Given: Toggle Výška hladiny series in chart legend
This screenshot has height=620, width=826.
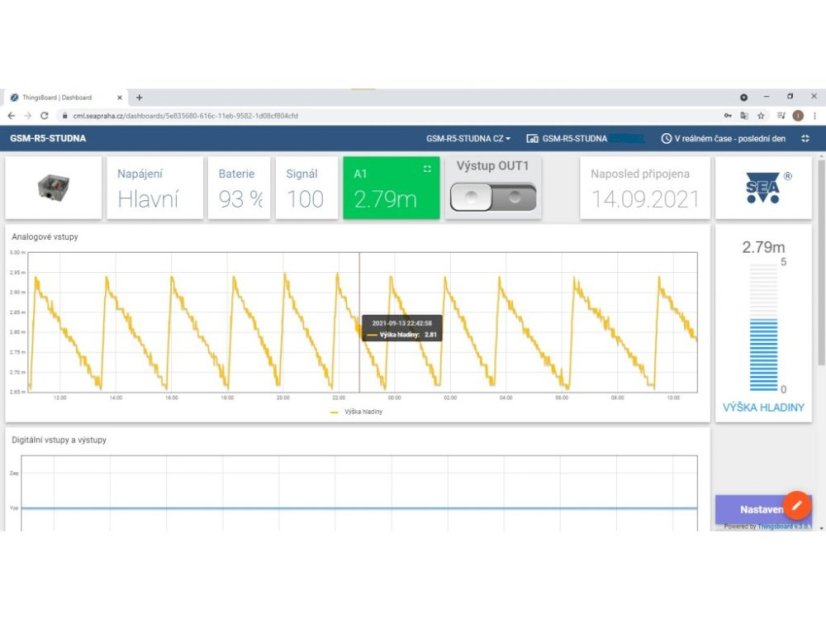Looking at the screenshot, I should click(356, 411).
